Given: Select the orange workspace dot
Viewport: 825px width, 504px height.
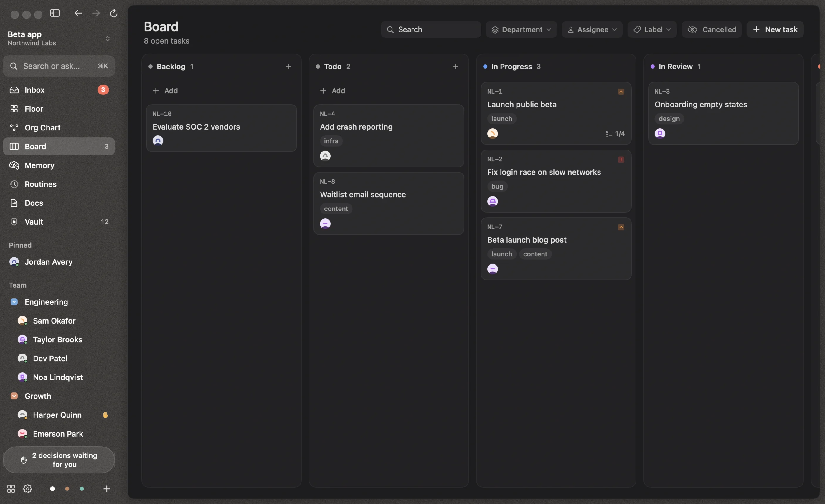Looking at the screenshot, I should coord(67,489).
